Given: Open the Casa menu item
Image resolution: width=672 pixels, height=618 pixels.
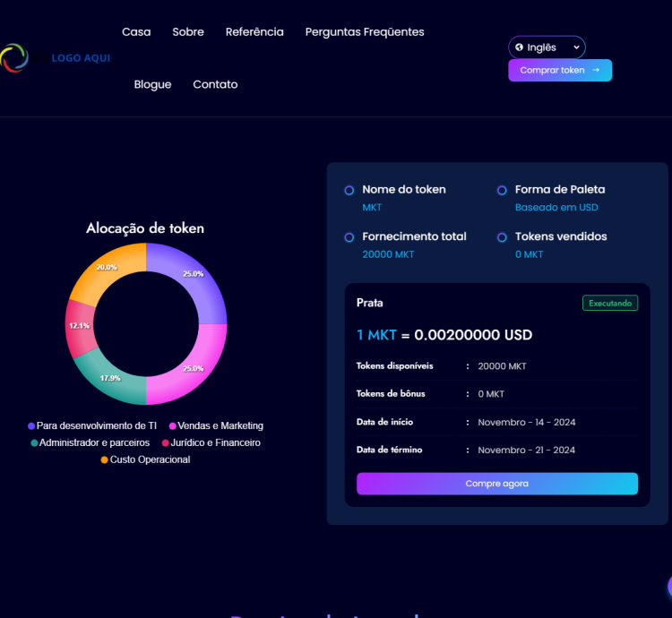Looking at the screenshot, I should point(136,32).
